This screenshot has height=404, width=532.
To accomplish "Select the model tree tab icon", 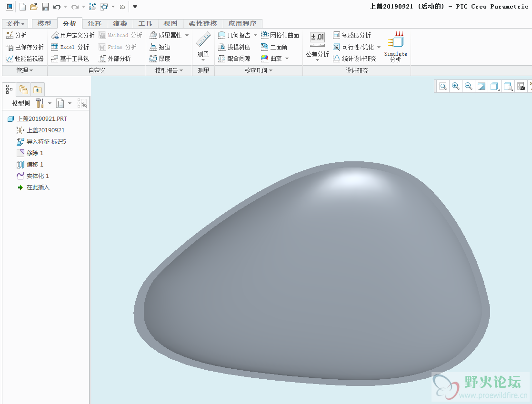I will coord(9,89).
